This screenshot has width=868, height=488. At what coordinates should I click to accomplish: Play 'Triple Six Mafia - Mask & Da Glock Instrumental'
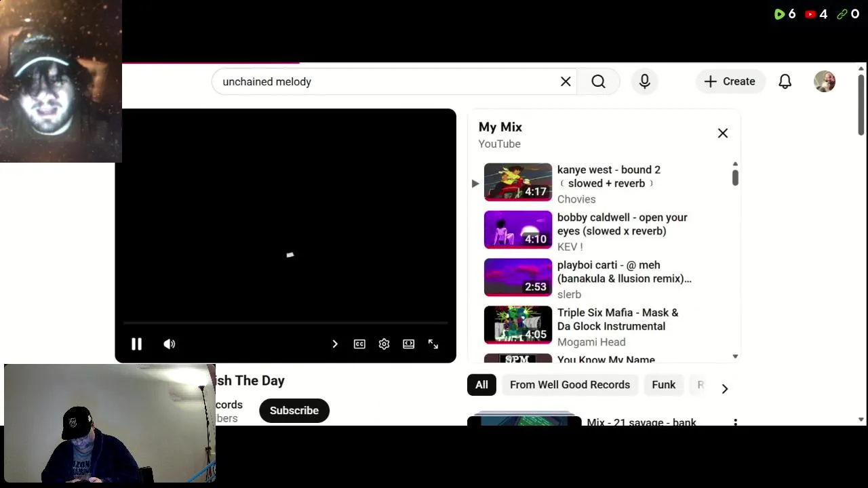click(618, 319)
